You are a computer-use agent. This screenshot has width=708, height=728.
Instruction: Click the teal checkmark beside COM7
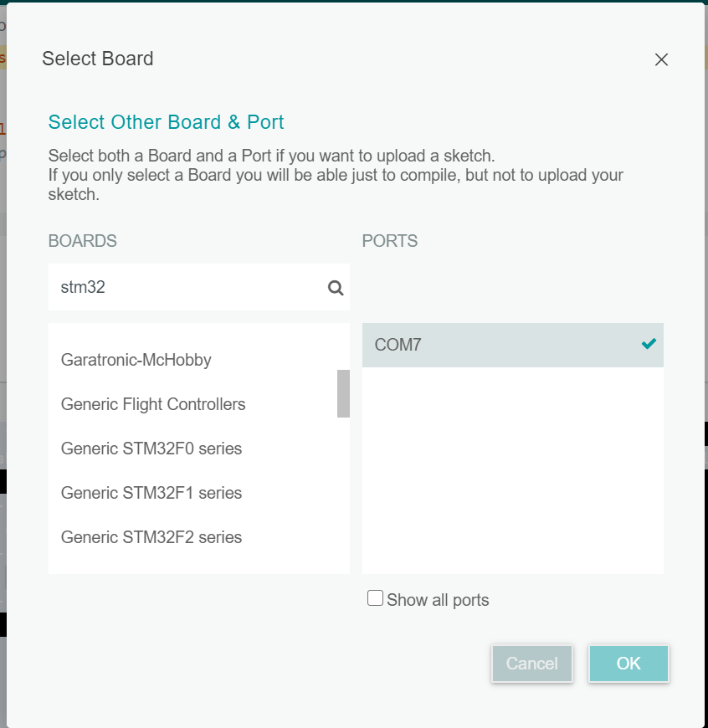649,343
